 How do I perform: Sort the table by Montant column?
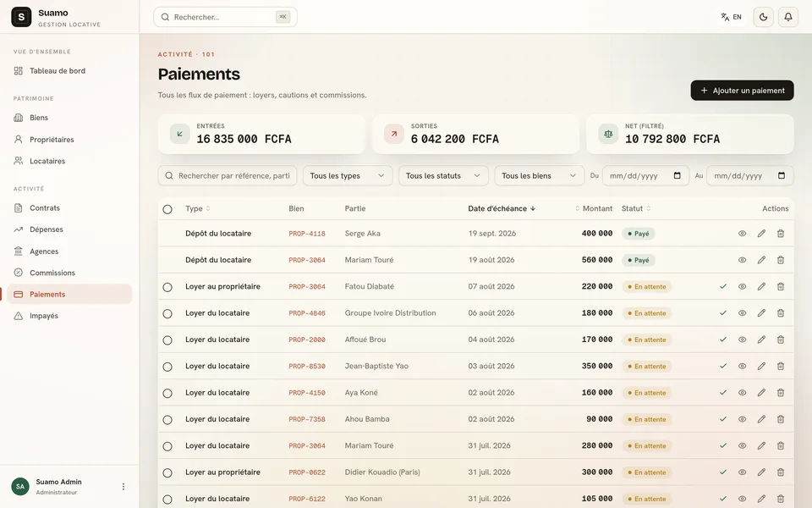coord(594,208)
